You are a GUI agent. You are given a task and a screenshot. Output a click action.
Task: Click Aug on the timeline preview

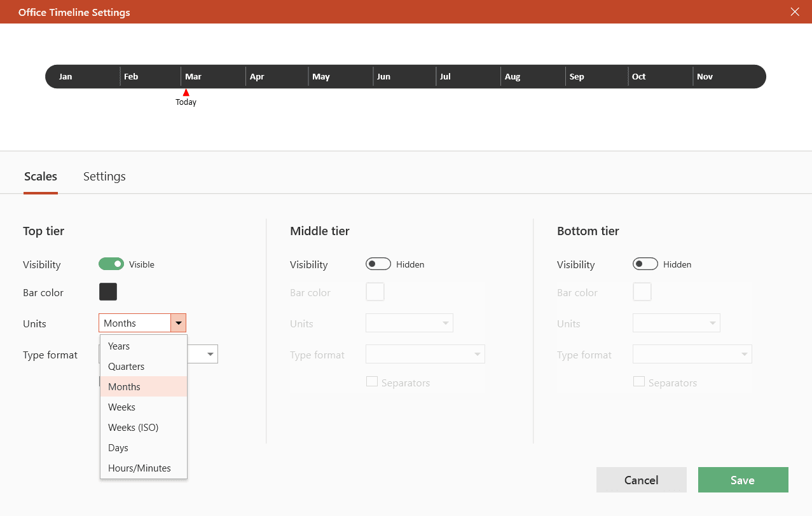coord(513,76)
